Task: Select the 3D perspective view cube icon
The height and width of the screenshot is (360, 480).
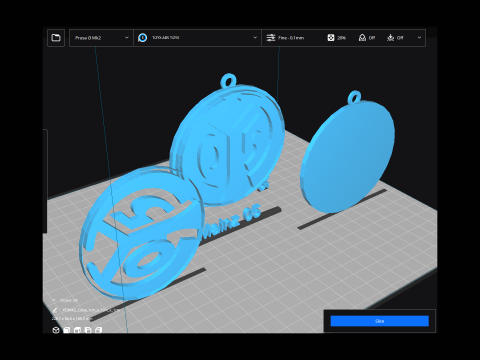Action: click(x=56, y=330)
